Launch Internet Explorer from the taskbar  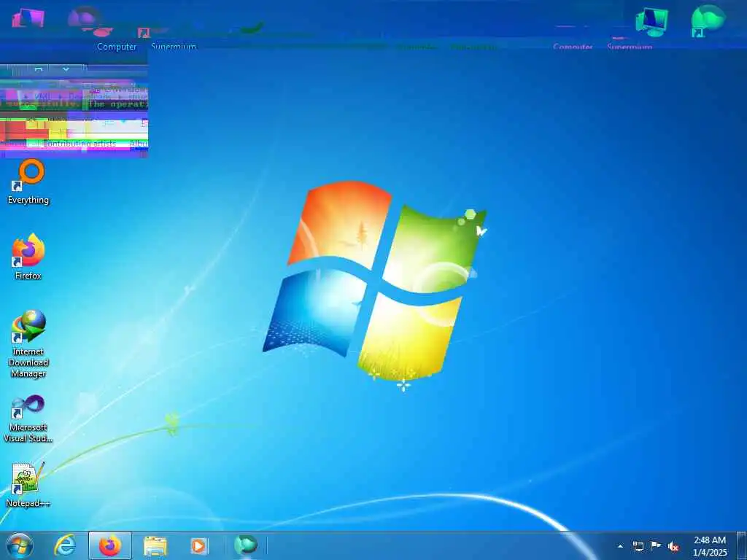tap(65, 545)
